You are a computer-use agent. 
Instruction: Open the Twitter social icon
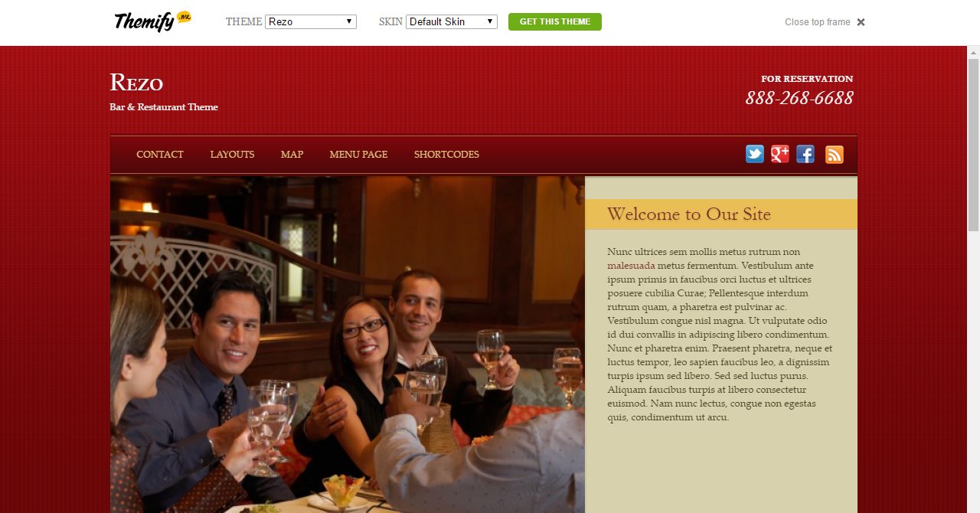point(755,154)
